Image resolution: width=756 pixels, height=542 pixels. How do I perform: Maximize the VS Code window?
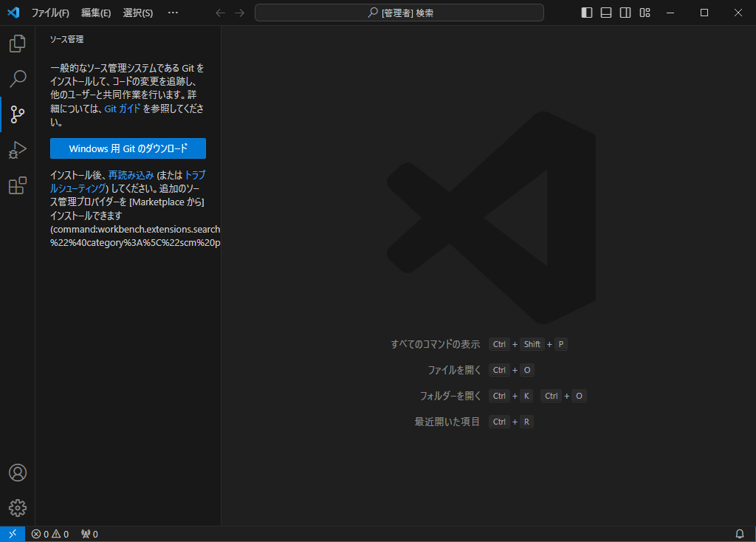point(704,13)
